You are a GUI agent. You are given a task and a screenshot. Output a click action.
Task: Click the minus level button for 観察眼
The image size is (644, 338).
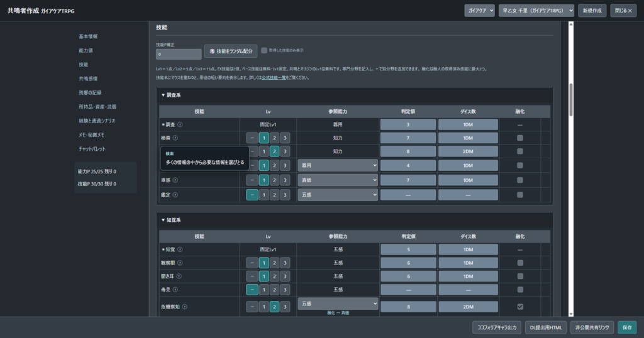(x=252, y=263)
